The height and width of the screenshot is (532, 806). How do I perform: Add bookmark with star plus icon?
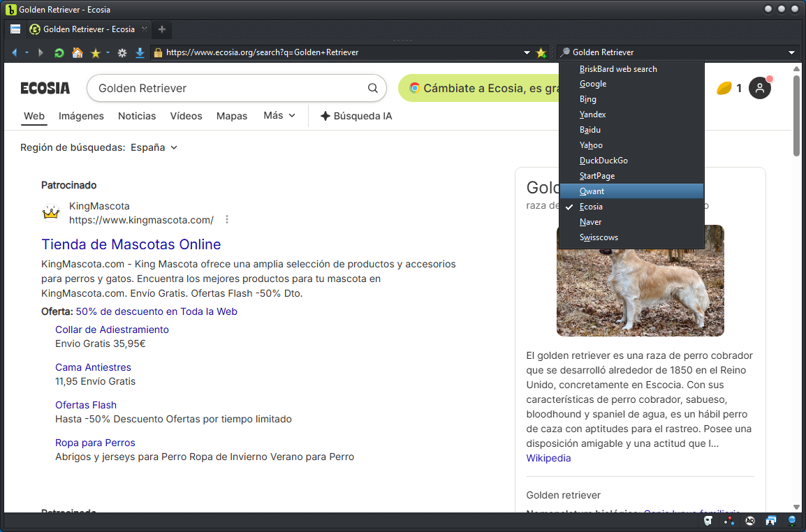coord(541,52)
